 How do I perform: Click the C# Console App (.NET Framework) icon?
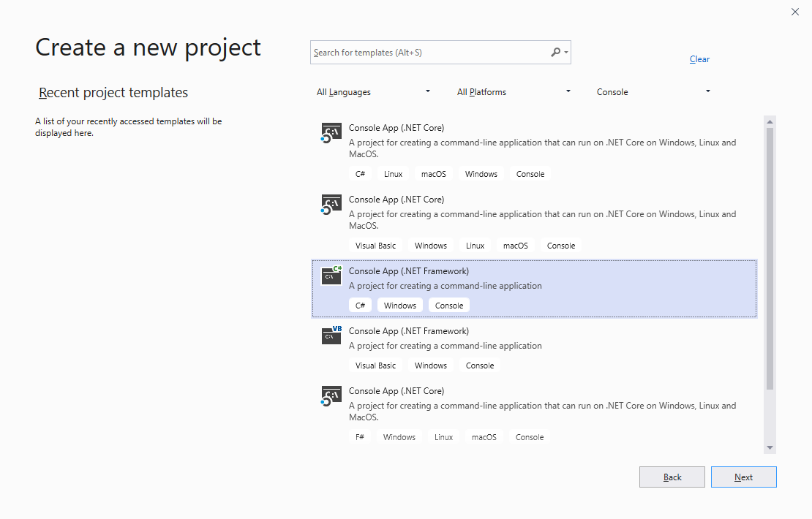(331, 275)
